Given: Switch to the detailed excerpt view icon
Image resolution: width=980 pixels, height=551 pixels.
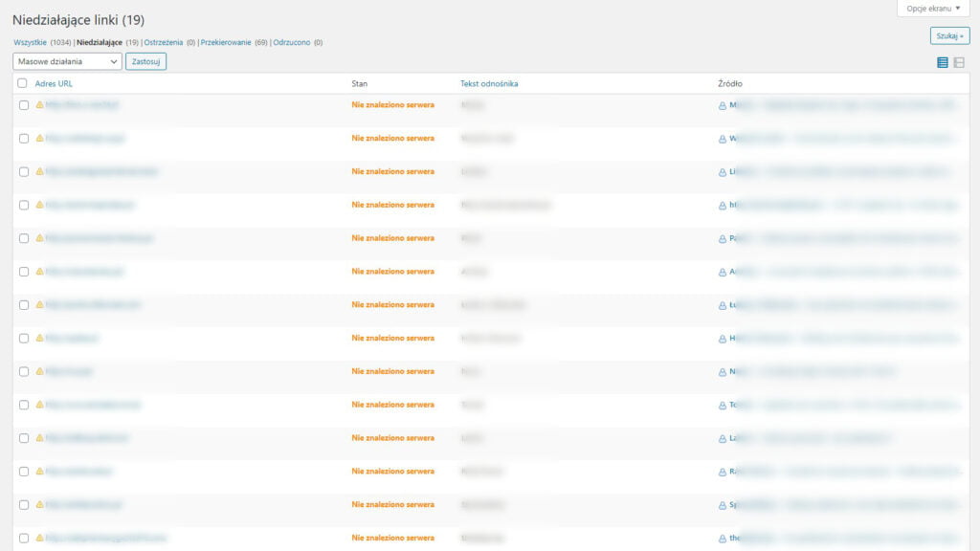Looking at the screenshot, I should point(959,62).
